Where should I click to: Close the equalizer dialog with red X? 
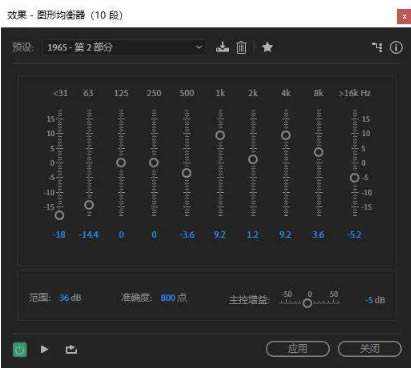click(404, 16)
